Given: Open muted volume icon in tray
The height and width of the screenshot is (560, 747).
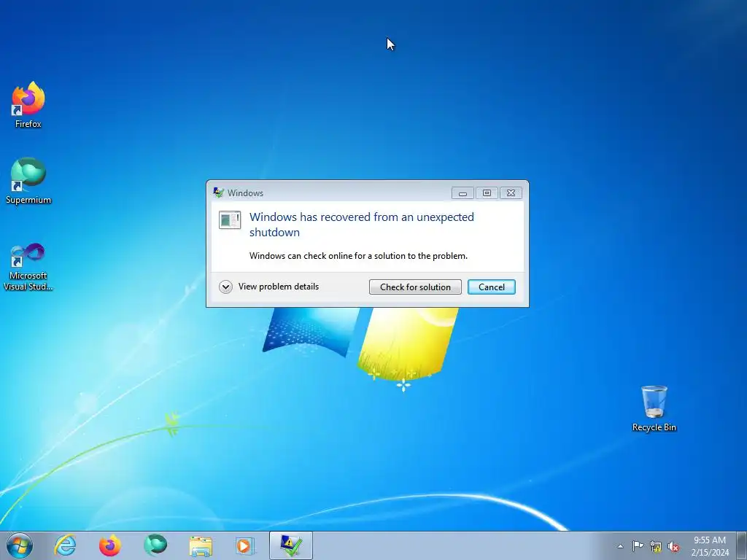Looking at the screenshot, I should coord(673,547).
